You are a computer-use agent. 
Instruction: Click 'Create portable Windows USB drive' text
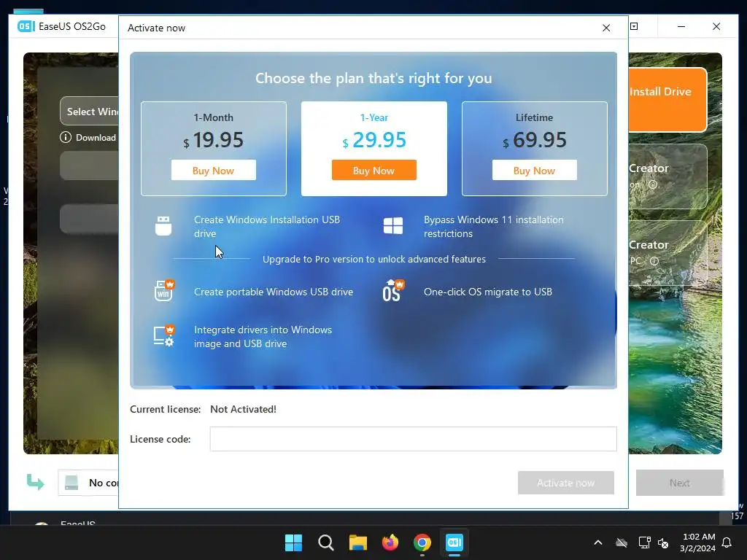tap(274, 292)
